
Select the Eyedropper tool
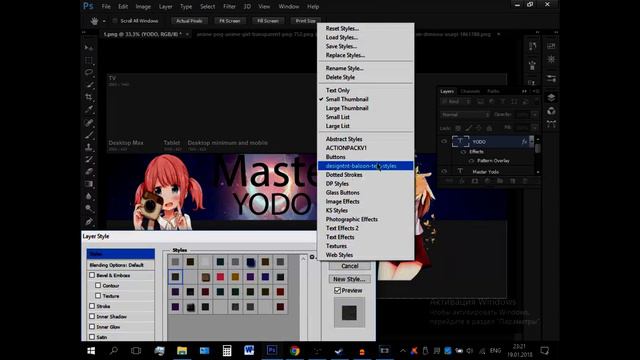point(89,109)
